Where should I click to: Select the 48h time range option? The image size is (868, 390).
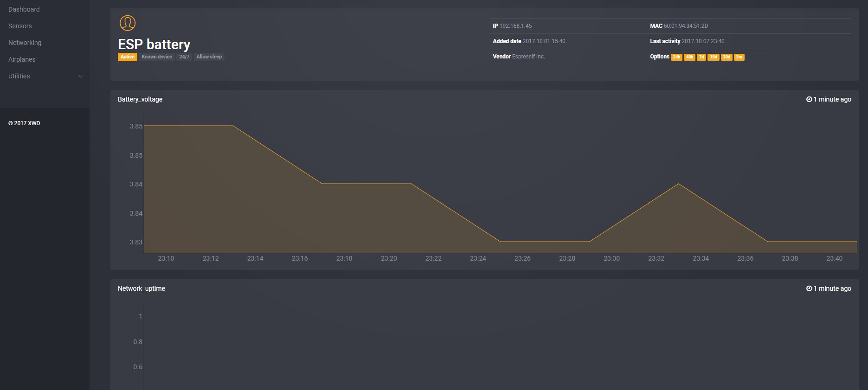point(689,57)
